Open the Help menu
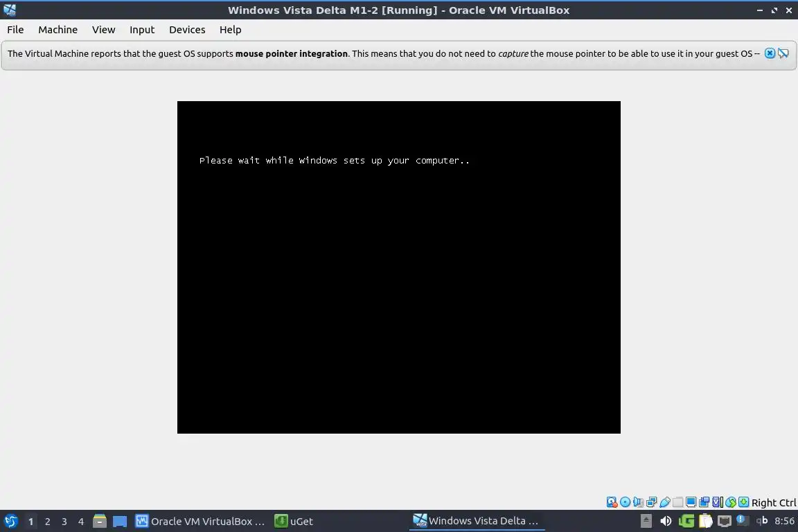This screenshot has height=532, width=798. [230, 30]
